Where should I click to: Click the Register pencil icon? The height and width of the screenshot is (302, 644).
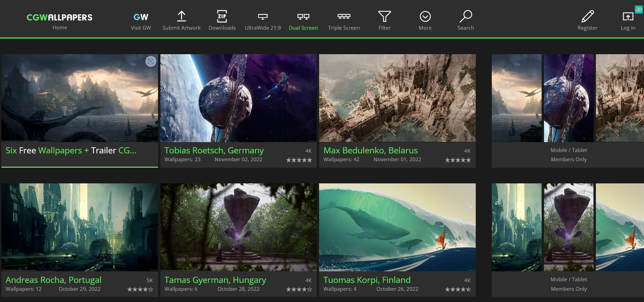coord(587,16)
